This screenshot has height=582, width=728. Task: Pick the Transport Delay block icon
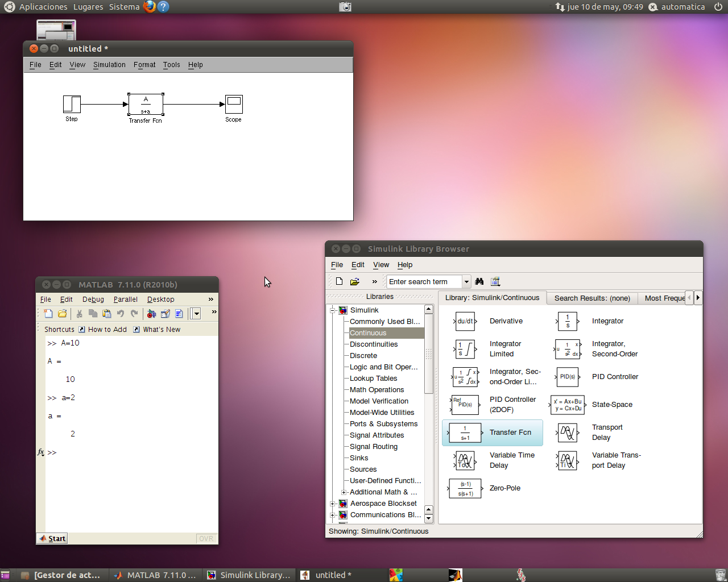pyautogui.click(x=568, y=433)
